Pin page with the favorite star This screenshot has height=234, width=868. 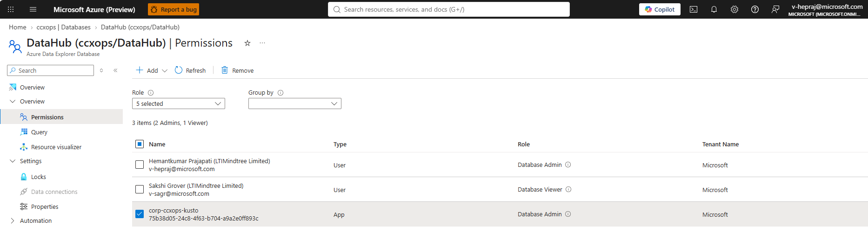pyautogui.click(x=247, y=43)
